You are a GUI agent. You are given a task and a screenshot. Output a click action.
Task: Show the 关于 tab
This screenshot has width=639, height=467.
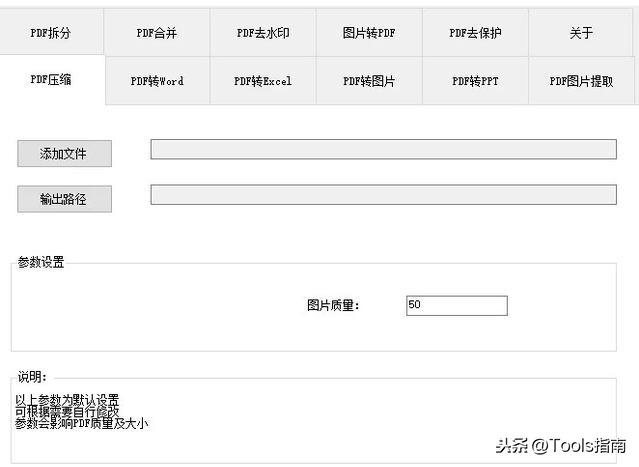click(x=581, y=33)
